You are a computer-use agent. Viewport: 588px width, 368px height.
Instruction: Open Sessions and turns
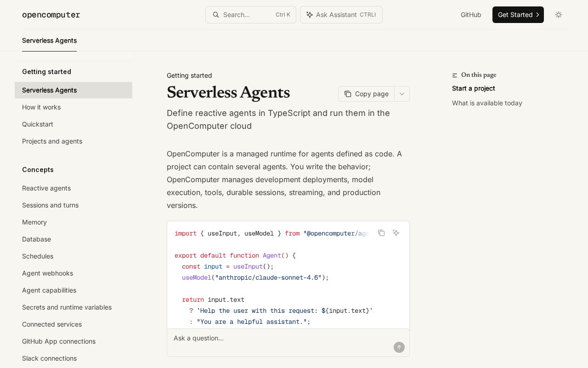tap(73, 205)
